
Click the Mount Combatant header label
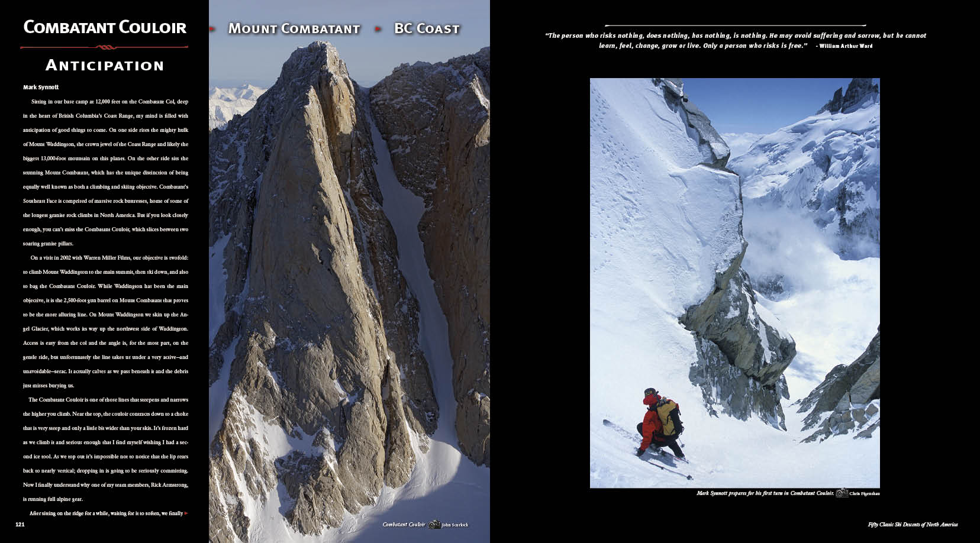coord(294,28)
